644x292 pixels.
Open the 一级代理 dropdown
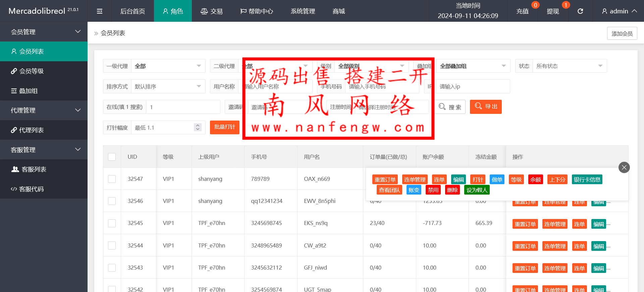point(168,66)
